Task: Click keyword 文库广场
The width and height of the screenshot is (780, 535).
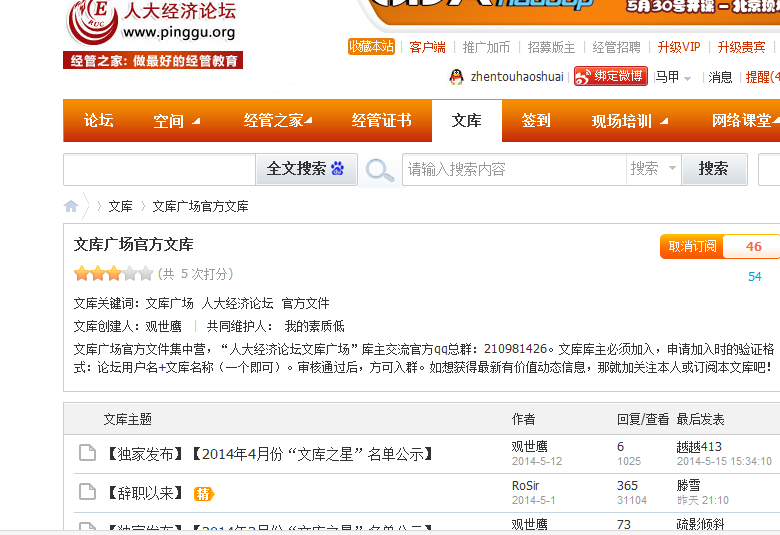Action: [x=169, y=303]
